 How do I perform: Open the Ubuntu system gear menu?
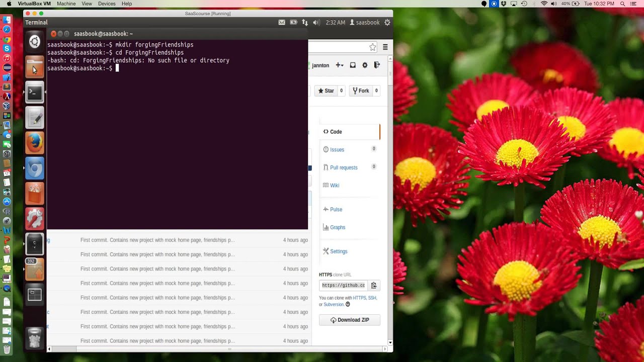coord(387,22)
